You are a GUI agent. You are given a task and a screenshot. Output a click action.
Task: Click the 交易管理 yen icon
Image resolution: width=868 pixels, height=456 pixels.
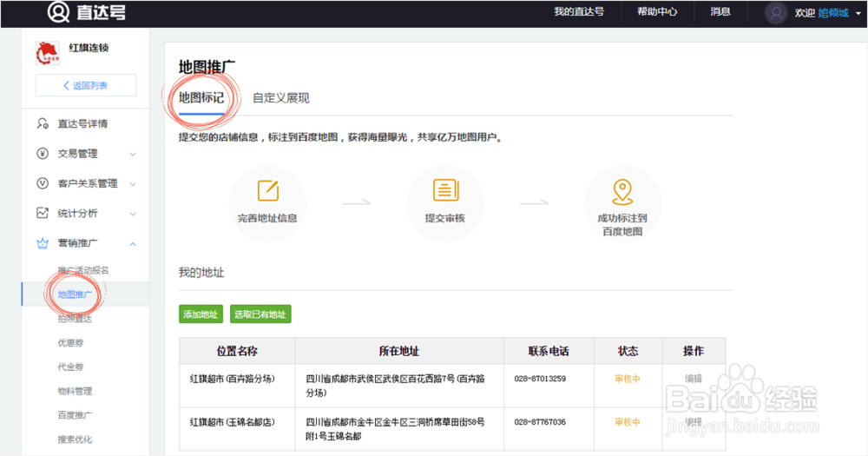point(43,154)
